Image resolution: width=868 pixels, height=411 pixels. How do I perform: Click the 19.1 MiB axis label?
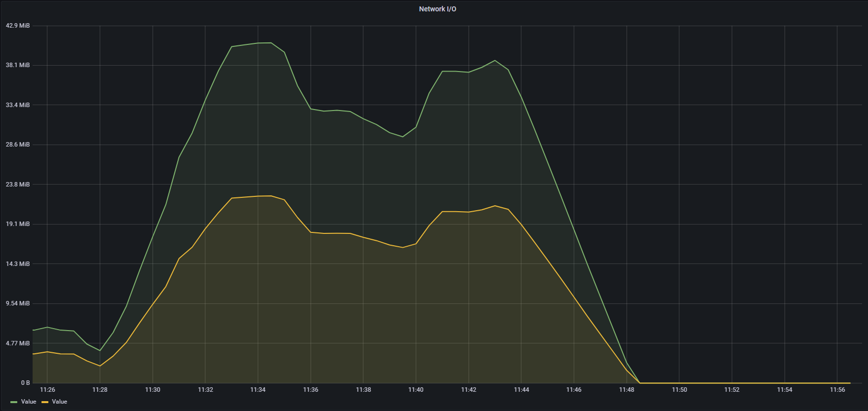point(18,224)
